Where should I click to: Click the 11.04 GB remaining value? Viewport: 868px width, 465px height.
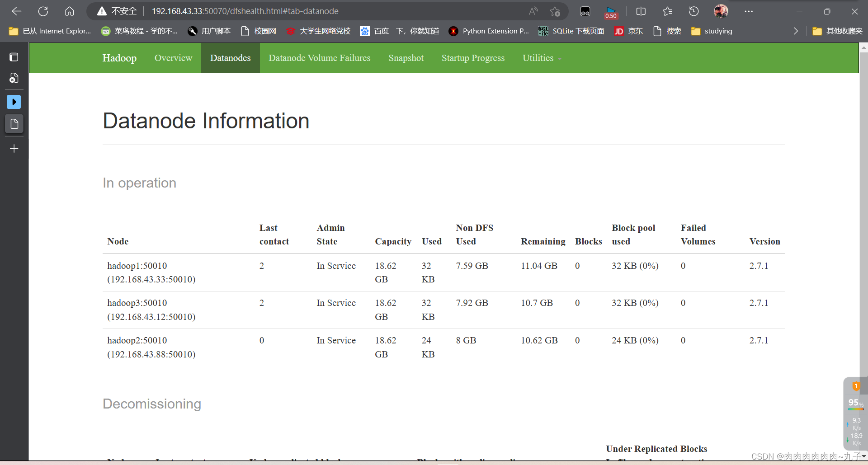point(539,266)
